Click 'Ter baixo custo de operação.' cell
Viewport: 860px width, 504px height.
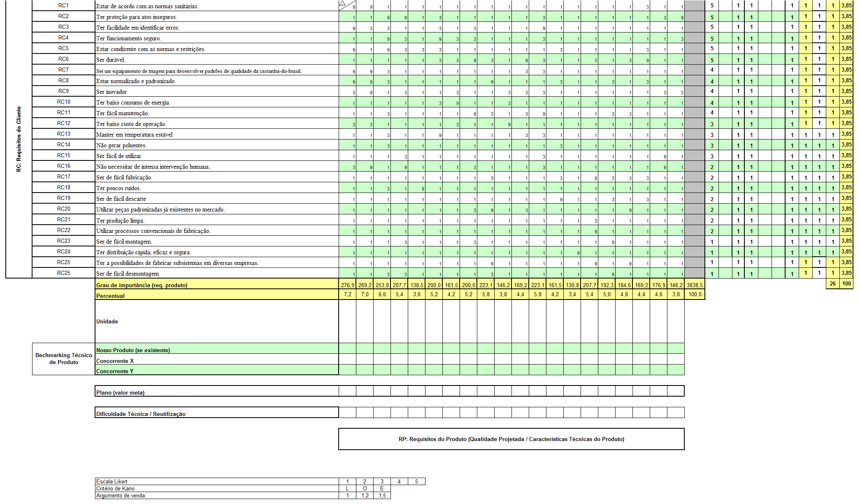[x=217, y=123]
